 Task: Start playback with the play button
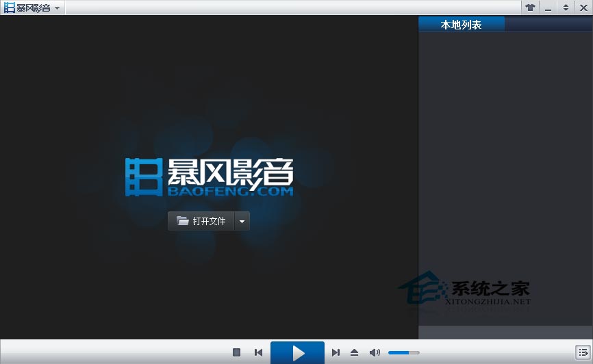[x=298, y=353]
